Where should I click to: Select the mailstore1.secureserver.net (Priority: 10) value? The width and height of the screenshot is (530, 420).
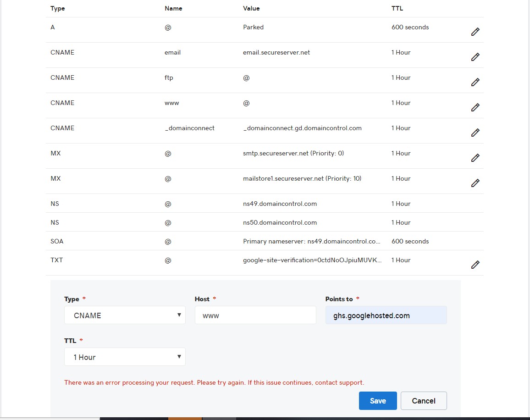(302, 178)
